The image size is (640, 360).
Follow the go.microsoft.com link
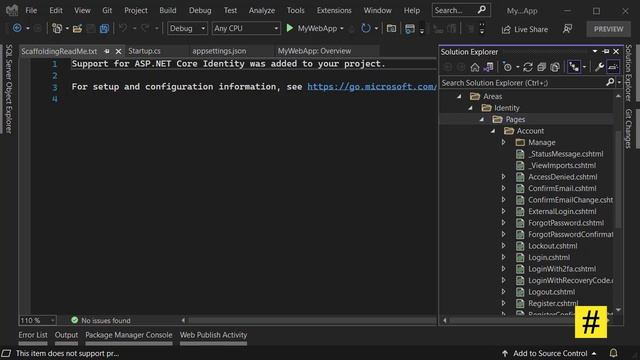(x=372, y=87)
